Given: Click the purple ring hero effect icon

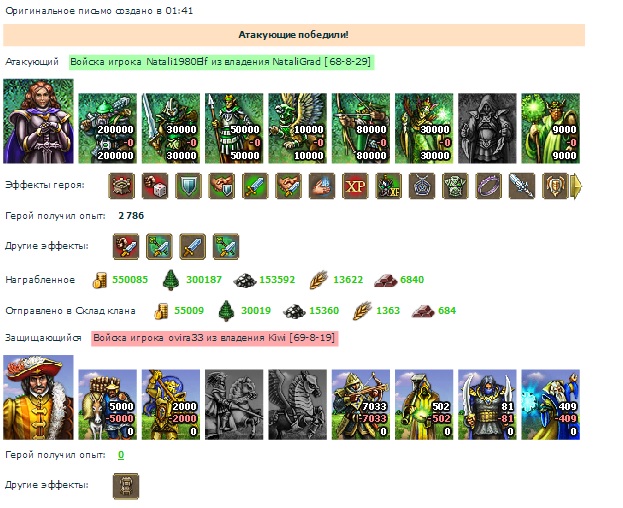Looking at the screenshot, I should (488, 186).
